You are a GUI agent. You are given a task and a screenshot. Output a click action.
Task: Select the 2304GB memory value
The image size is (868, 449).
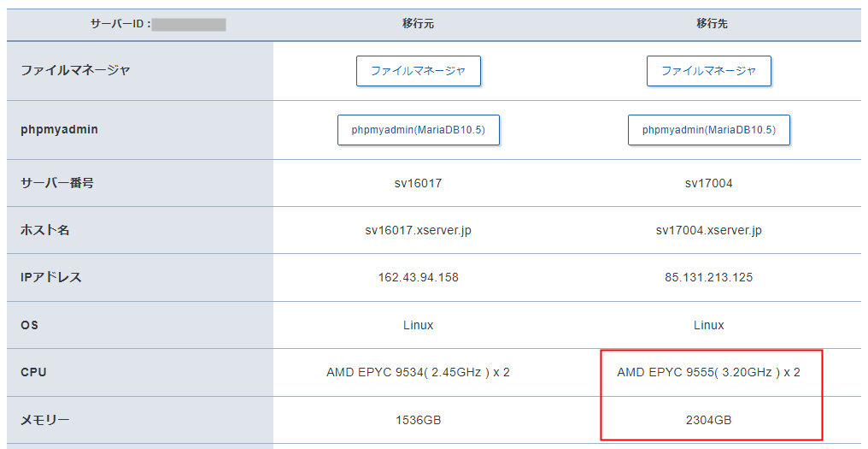[708, 421]
